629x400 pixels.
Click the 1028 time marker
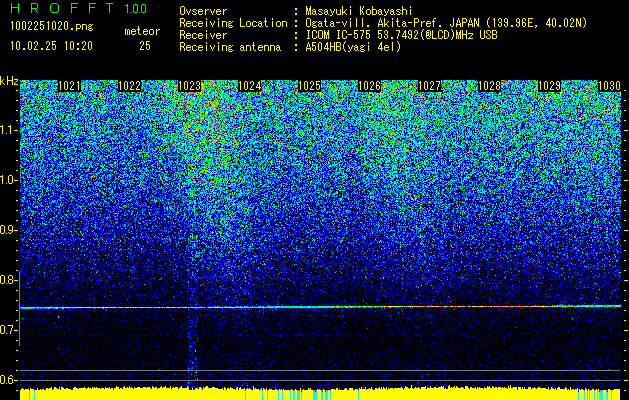[489, 86]
